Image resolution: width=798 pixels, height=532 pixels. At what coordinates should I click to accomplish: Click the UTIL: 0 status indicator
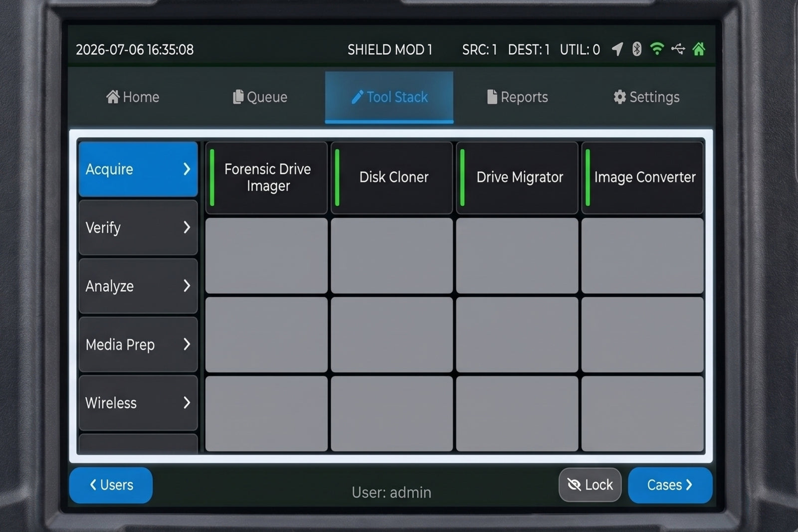pos(580,49)
